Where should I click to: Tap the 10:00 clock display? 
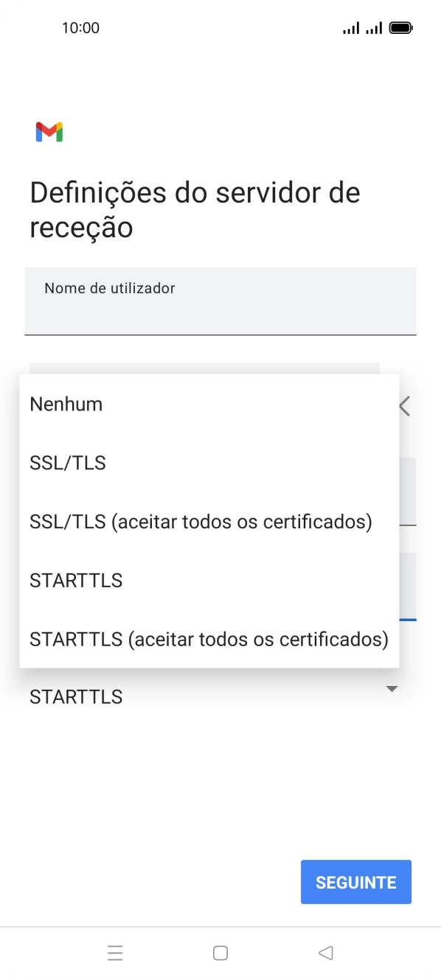(83, 27)
